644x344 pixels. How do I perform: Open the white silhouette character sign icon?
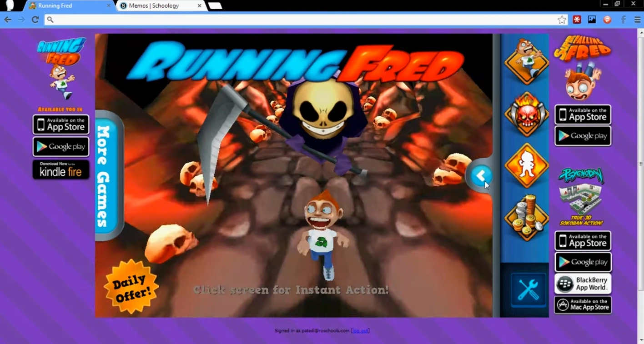tap(526, 165)
